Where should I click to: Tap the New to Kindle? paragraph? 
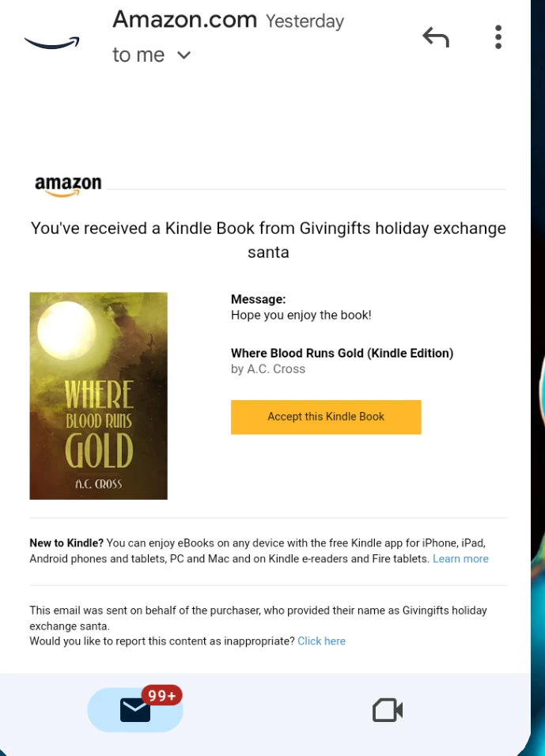click(259, 551)
